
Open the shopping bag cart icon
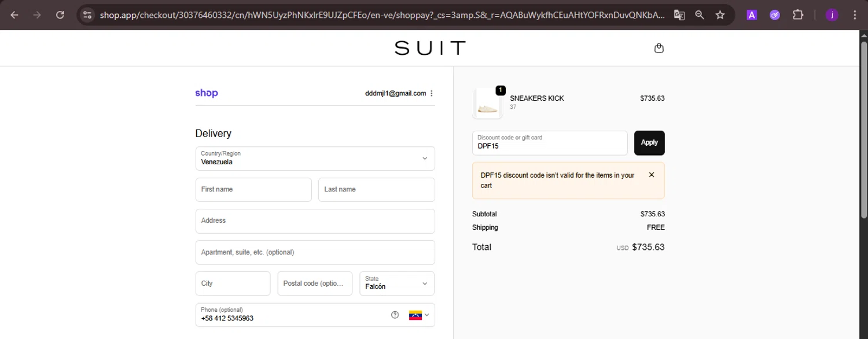659,48
